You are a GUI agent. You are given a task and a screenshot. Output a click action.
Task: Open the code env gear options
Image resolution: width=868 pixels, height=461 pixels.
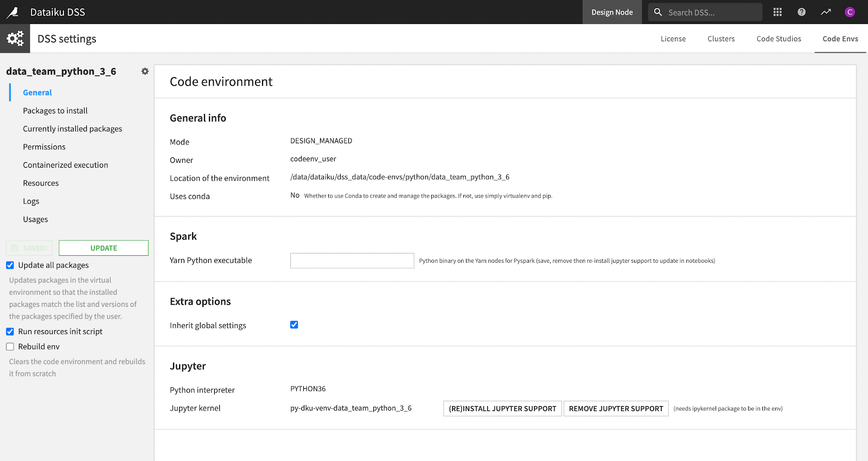click(x=145, y=71)
